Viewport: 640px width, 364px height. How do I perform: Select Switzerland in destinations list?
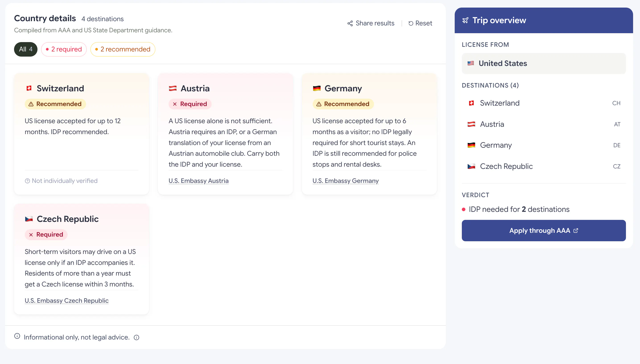544,103
